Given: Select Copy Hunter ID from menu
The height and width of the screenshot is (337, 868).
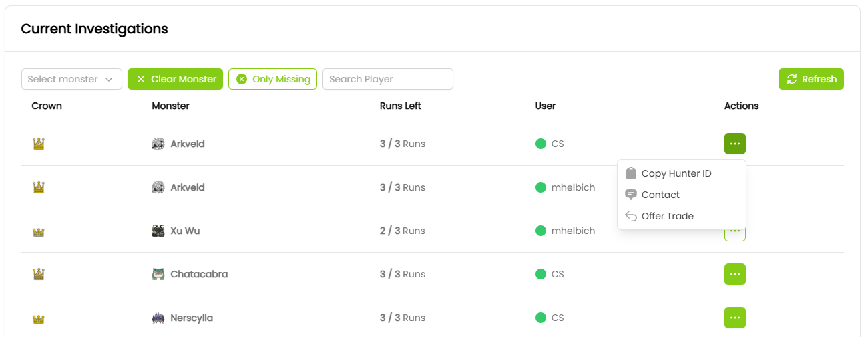Looking at the screenshot, I should coord(676,173).
